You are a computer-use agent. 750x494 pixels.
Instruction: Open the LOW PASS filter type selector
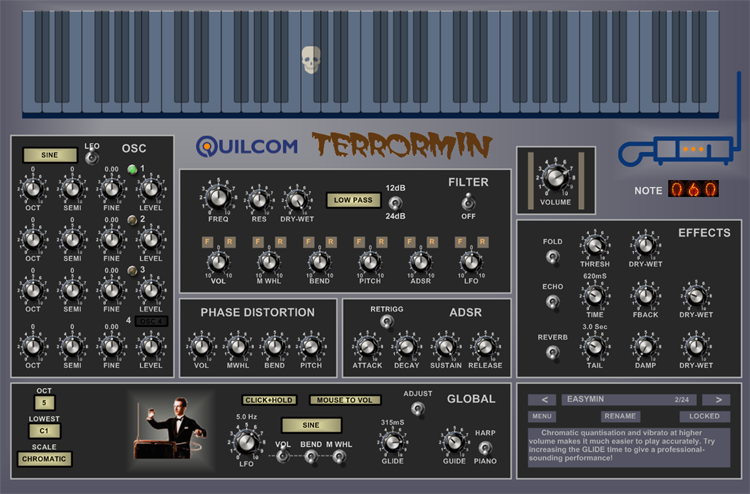(x=353, y=200)
